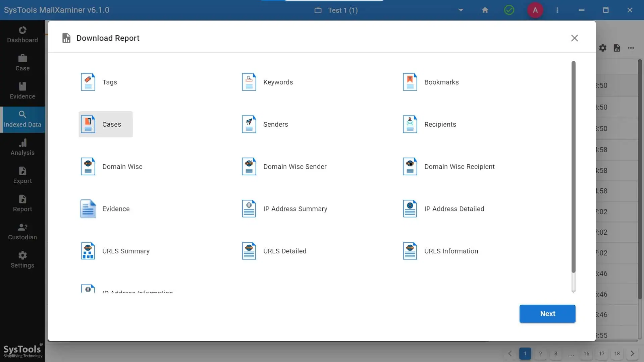Pick the IP Address Summary report icon
644x362 pixels.
(249, 208)
